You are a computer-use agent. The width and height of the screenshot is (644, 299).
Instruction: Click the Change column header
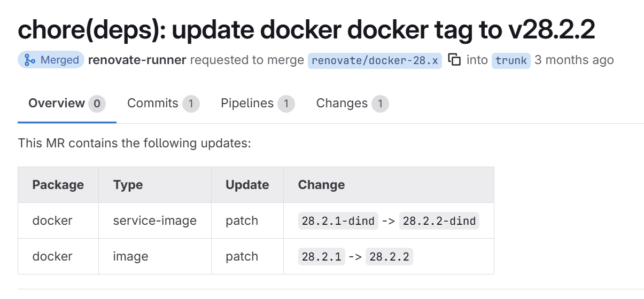(321, 185)
